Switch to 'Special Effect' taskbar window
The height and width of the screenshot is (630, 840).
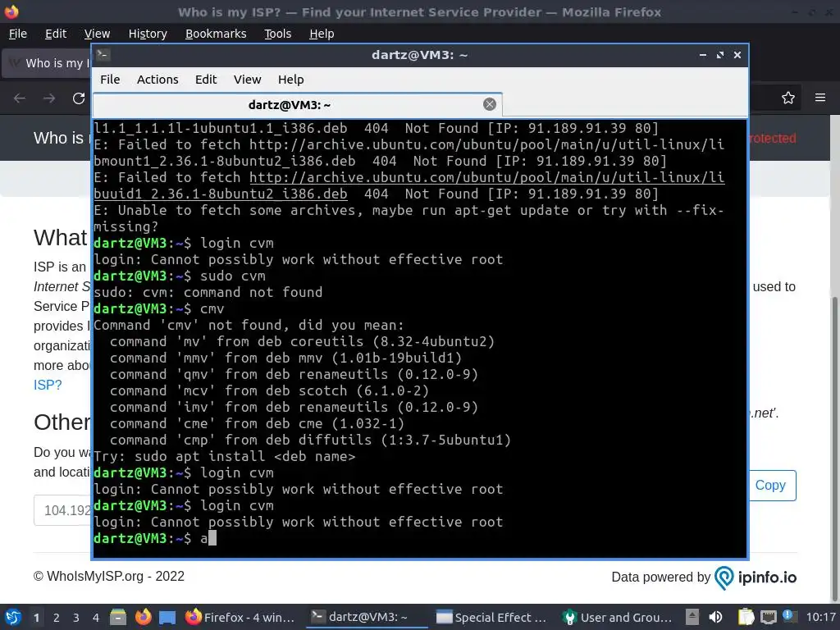(491, 617)
